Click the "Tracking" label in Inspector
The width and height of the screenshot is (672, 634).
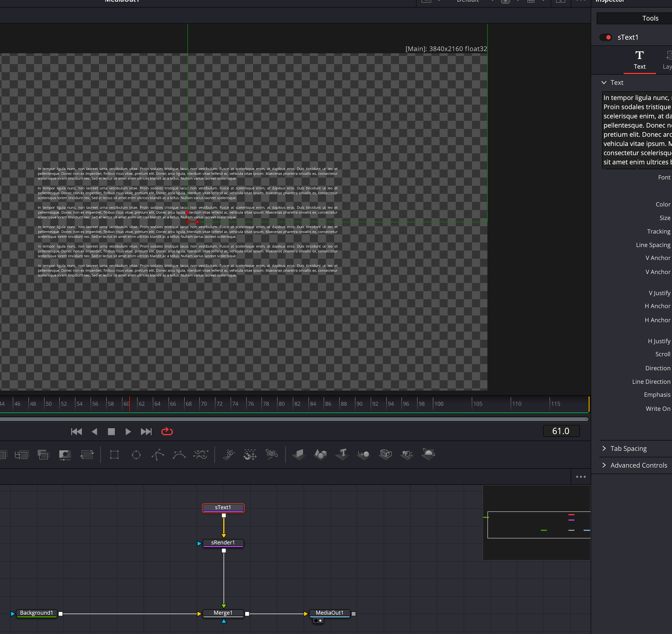click(x=659, y=232)
